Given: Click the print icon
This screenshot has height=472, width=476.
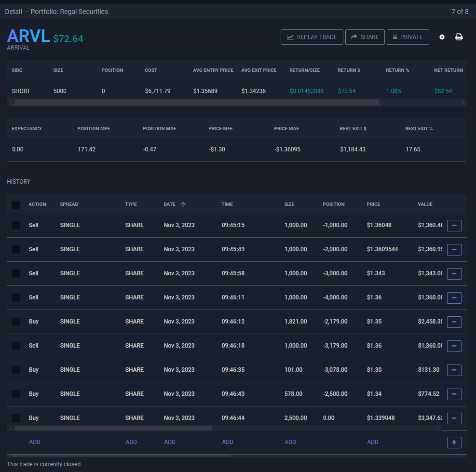Looking at the screenshot, I should pos(459,37).
